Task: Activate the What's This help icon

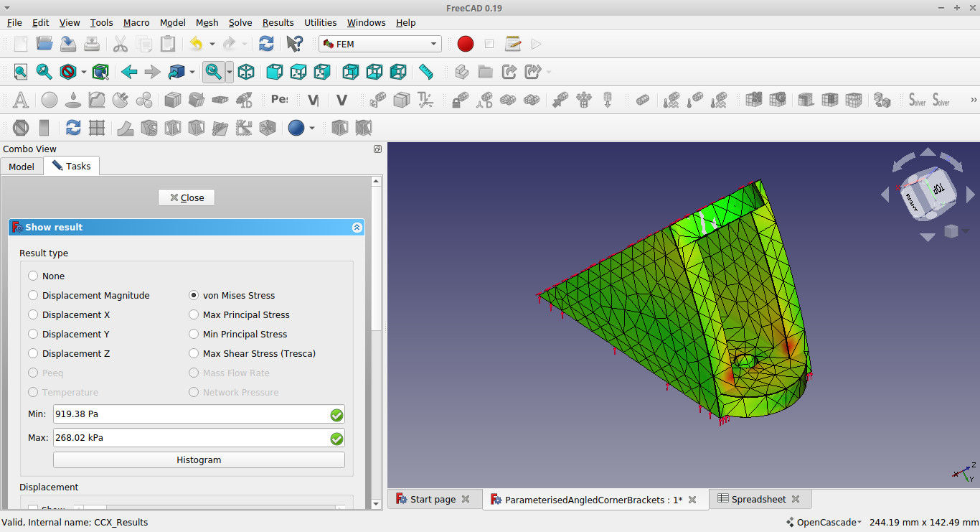Action: [294, 44]
